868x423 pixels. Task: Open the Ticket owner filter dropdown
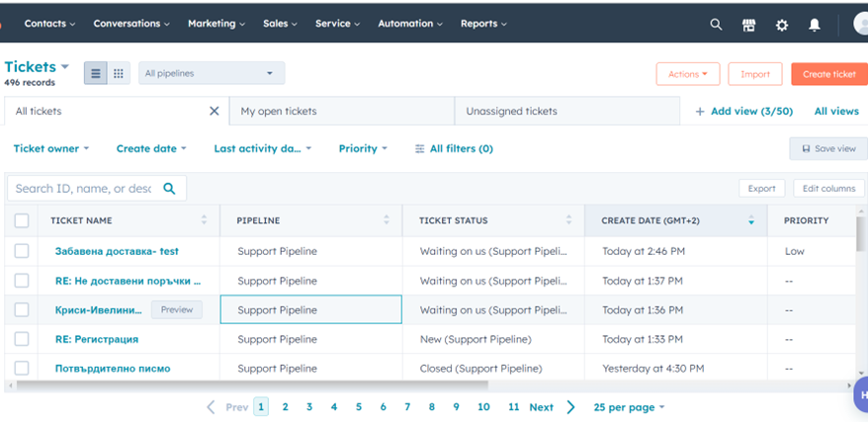[51, 149]
